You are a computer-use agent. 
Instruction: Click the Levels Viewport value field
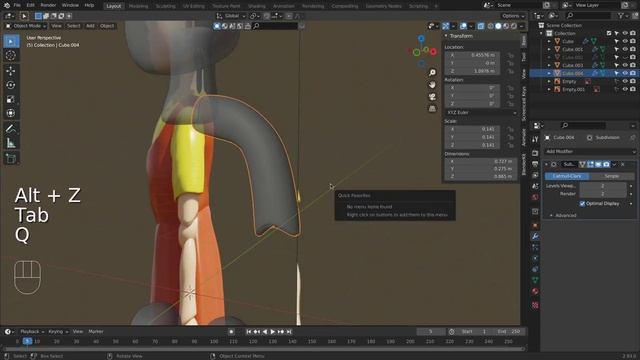coord(603,186)
